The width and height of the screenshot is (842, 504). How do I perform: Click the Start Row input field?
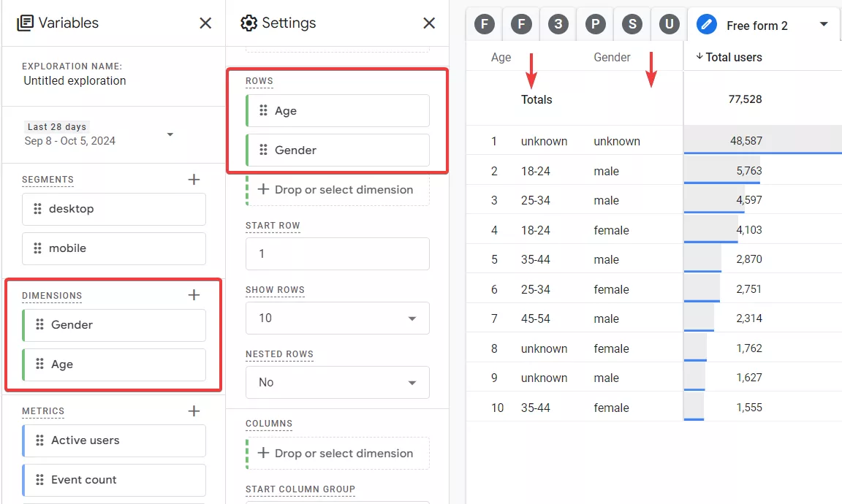click(337, 254)
